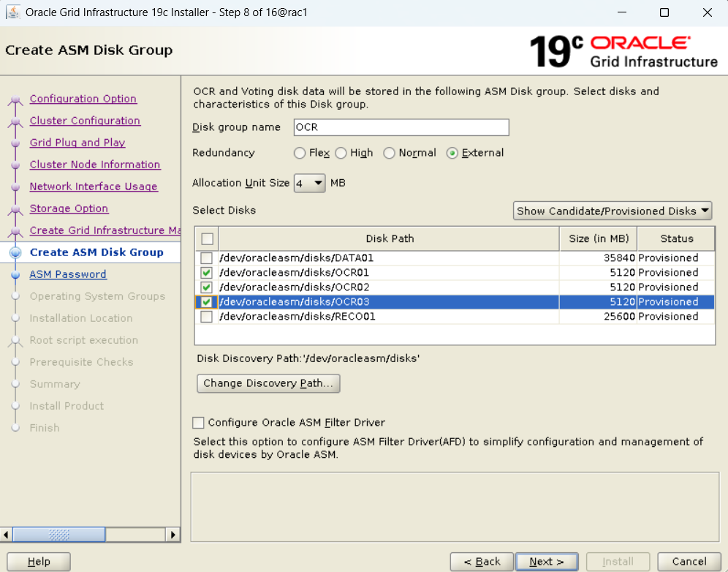Go to Create Grid Infrastructure Management step
This screenshot has width=728, height=572.
tap(105, 230)
